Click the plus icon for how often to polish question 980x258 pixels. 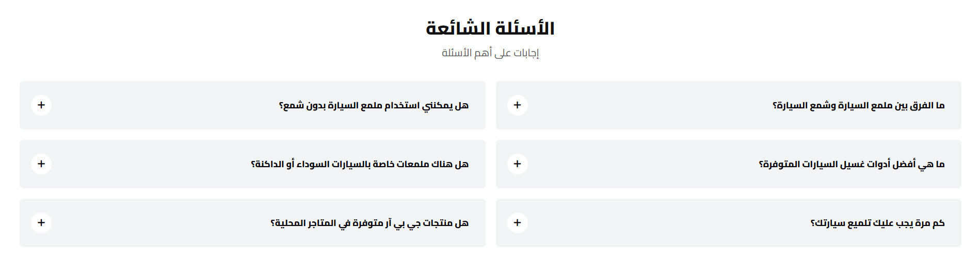click(x=517, y=223)
